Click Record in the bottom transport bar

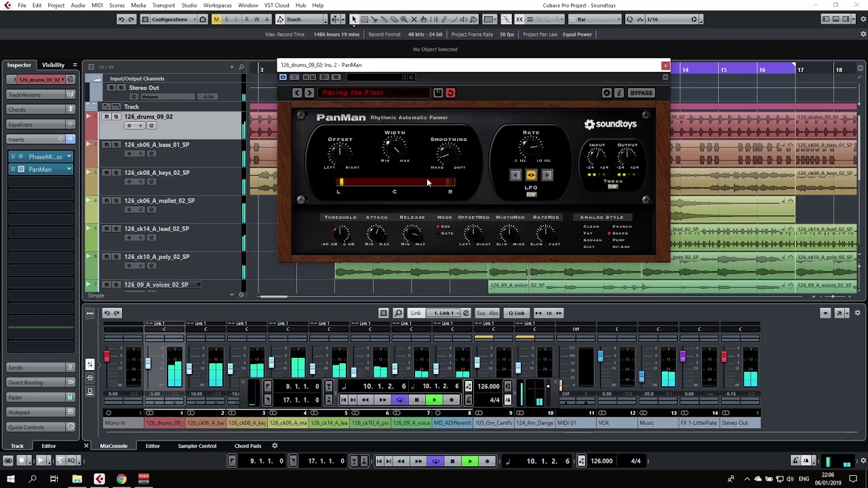click(x=487, y=461)
